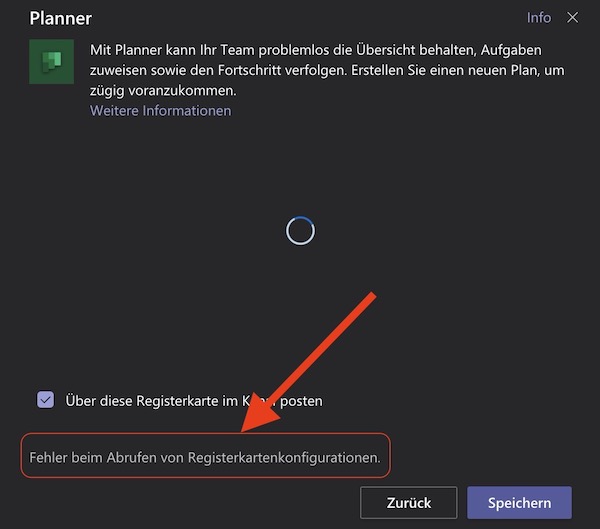This screenshot has width=600, height=529.
Task: Click the Planner dialog title
Action: (60, 18)
